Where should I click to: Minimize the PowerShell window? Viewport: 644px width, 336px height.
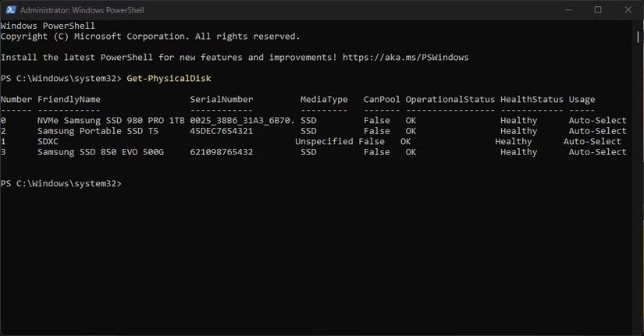click(x=562, y=10)
